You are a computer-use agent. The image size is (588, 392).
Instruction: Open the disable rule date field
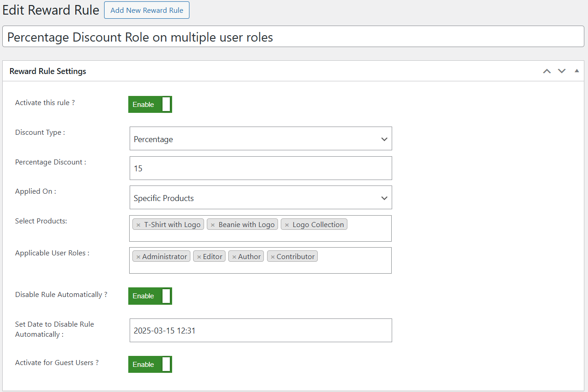pos(260,330)
